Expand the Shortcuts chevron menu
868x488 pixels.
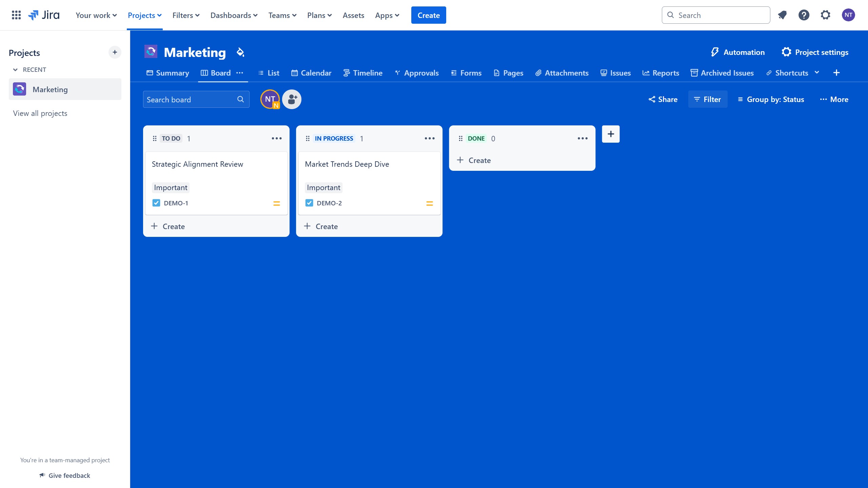pos(817,73)
